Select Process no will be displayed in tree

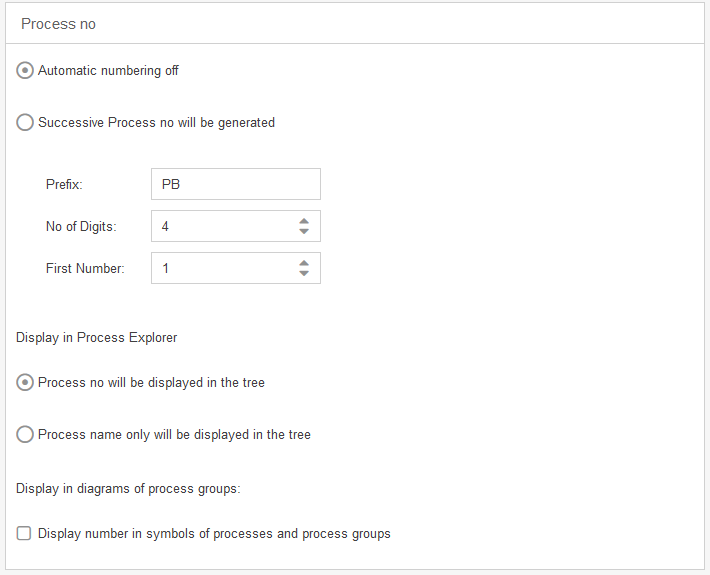pos(25,383)
